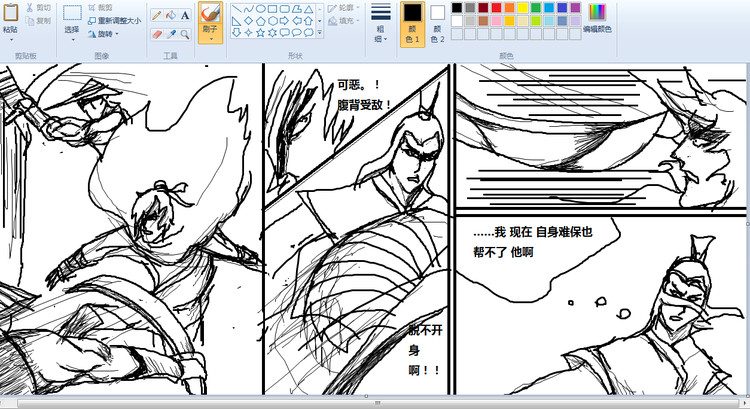750x409 pixels.
Task: Select the Color picker eyedropper tool
Action: 171,34
